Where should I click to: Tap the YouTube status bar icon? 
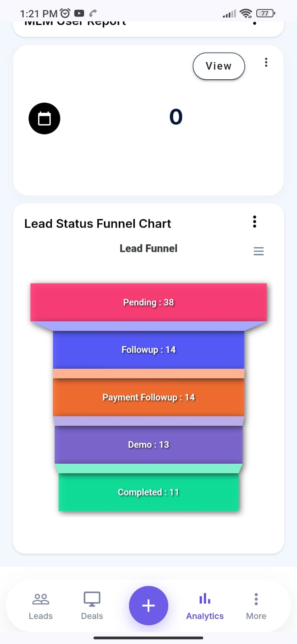coord(79,13)
